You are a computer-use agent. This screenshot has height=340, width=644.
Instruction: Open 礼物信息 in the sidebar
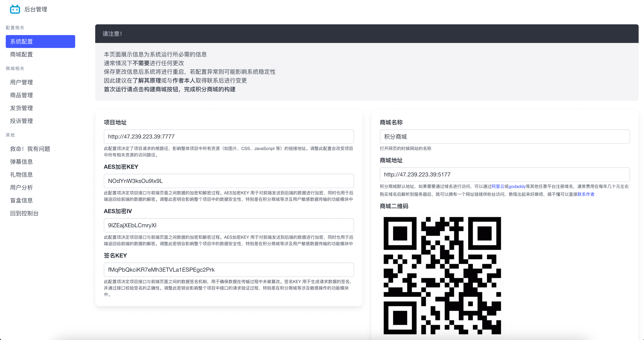click(x=21, y=174)
